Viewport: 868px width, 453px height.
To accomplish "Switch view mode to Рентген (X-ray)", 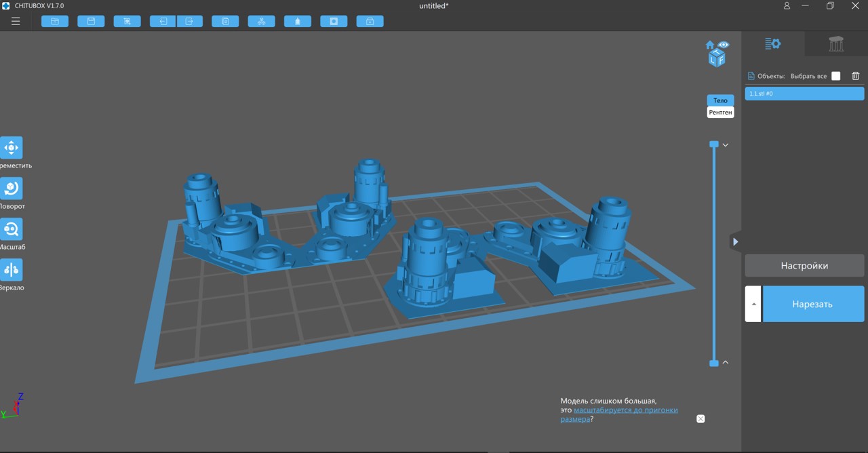I will pos(720,112).
